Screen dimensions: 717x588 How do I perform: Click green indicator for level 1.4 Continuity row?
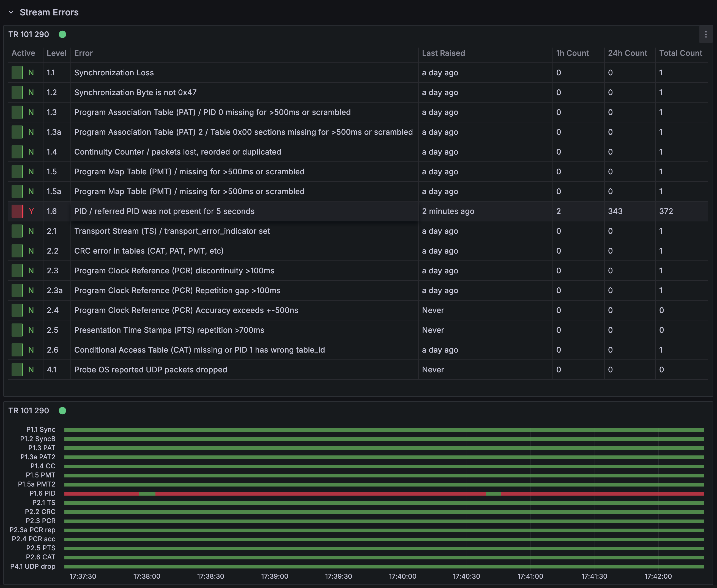17,152
